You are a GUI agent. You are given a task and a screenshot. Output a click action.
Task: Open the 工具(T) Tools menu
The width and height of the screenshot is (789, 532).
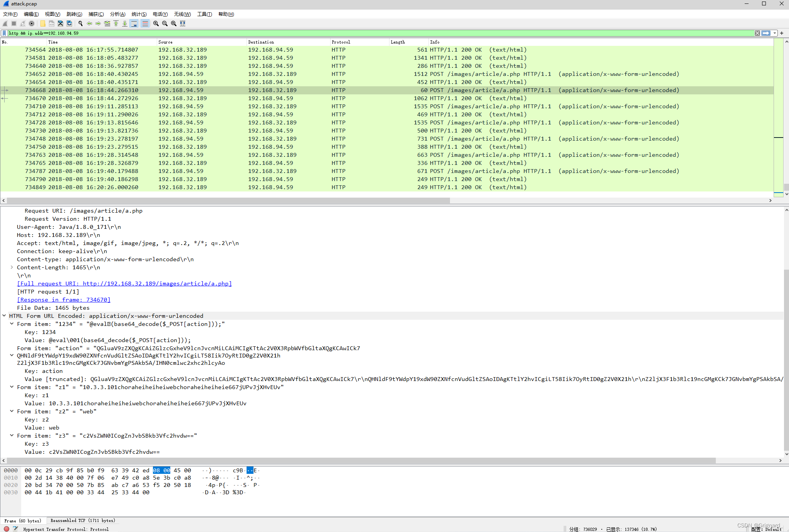click(205, 14)
